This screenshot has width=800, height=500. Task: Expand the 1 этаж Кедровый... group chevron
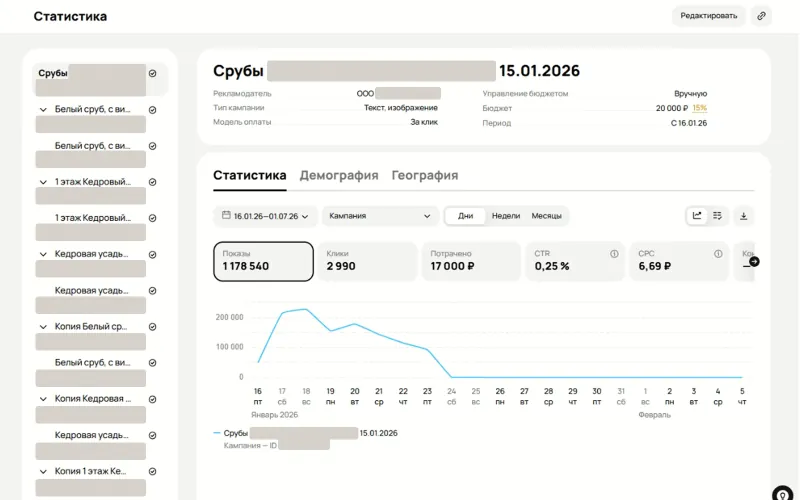pyautogui.click(x=43, y=182)
